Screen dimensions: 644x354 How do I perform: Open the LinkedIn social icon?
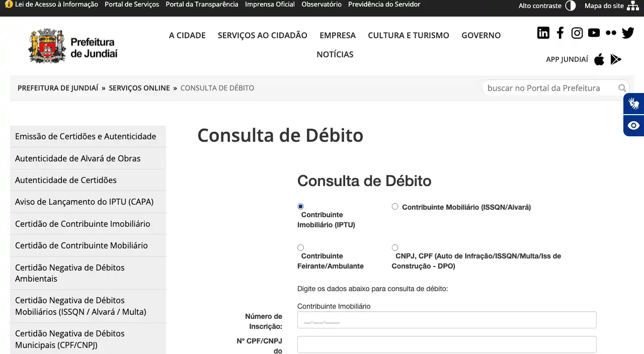[x=543, y=33]
